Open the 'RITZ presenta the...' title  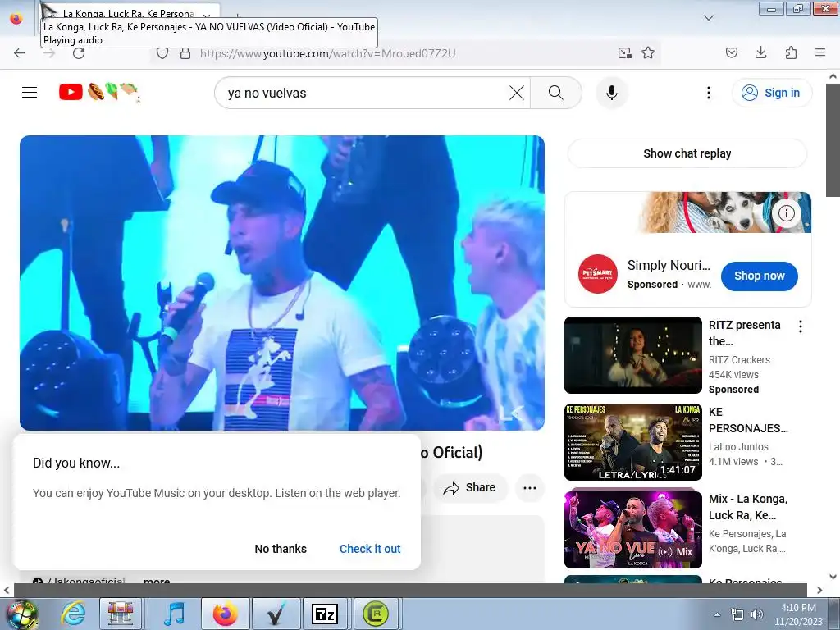[x=745, y=333]
